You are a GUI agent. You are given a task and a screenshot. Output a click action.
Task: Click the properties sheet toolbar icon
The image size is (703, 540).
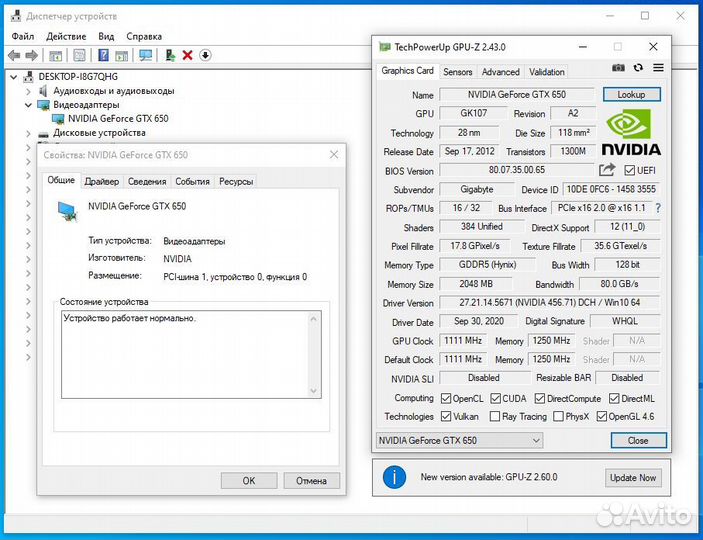coord(79,56)
